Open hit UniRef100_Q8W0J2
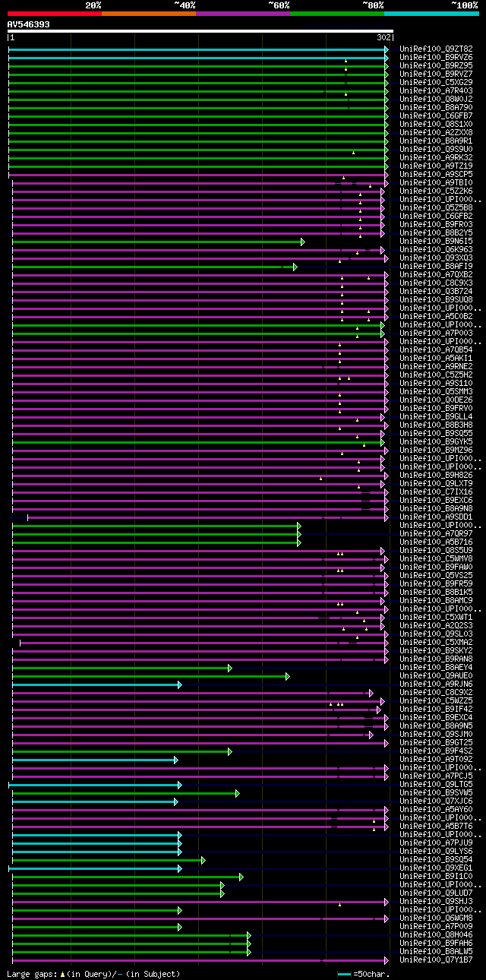486x980 pixels. click(436, 99)
